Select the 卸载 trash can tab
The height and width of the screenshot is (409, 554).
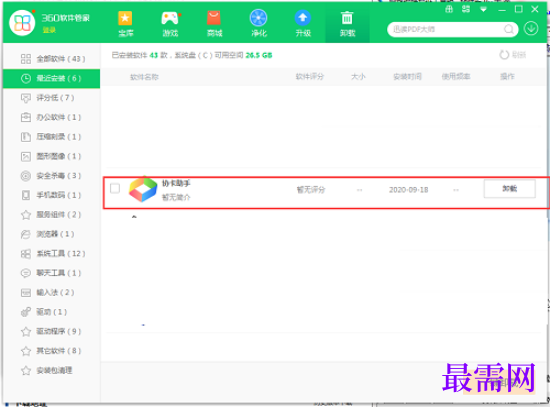coord(347,23)
